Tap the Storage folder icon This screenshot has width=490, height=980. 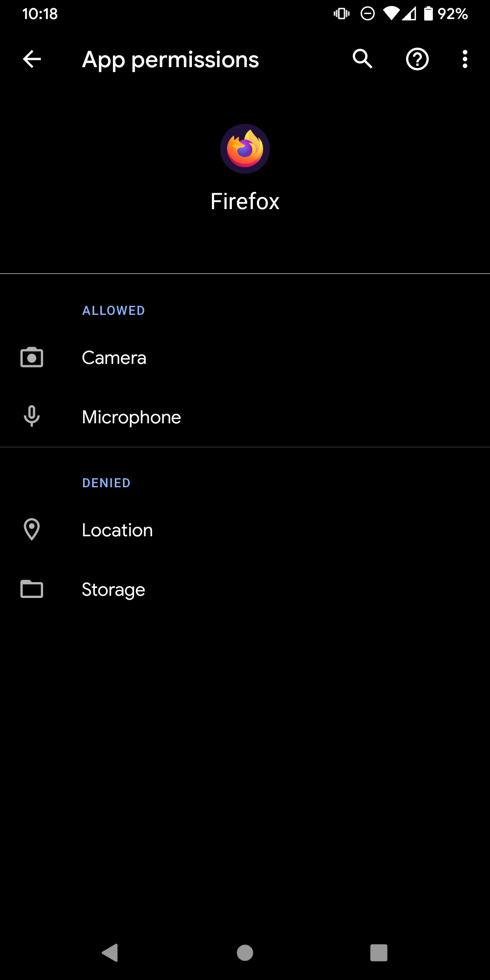[31, 589]
